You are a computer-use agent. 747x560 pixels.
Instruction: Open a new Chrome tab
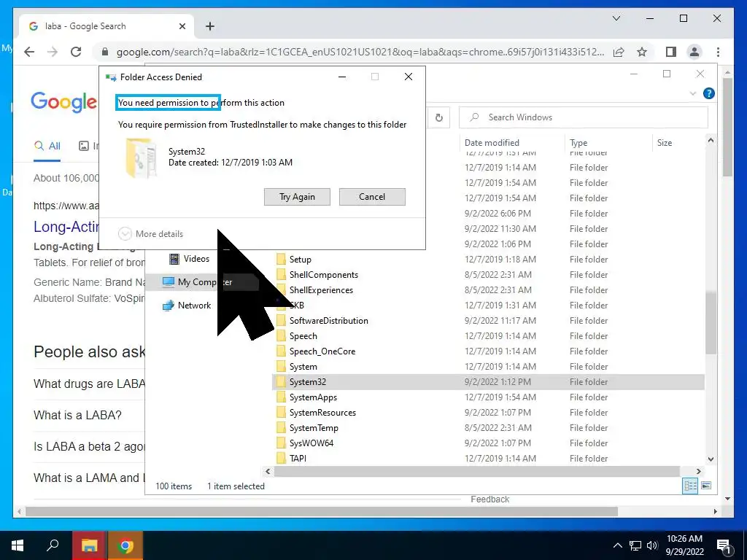click(210, 26)
